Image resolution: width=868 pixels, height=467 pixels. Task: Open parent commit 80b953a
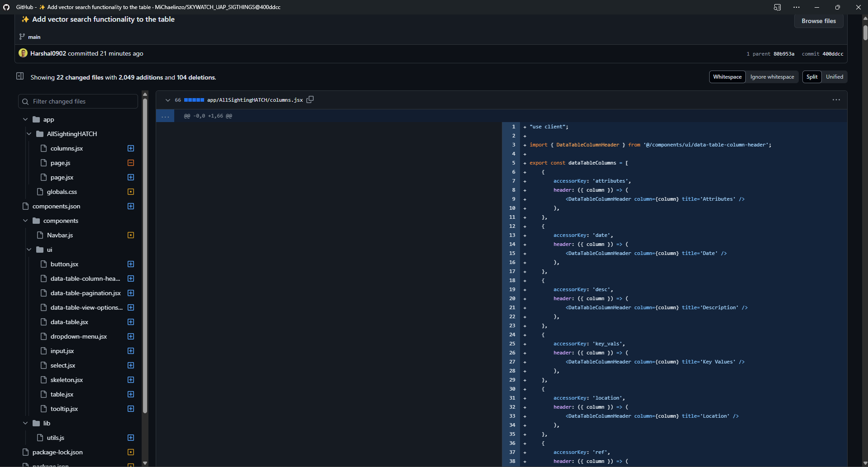tap(784, 54)
